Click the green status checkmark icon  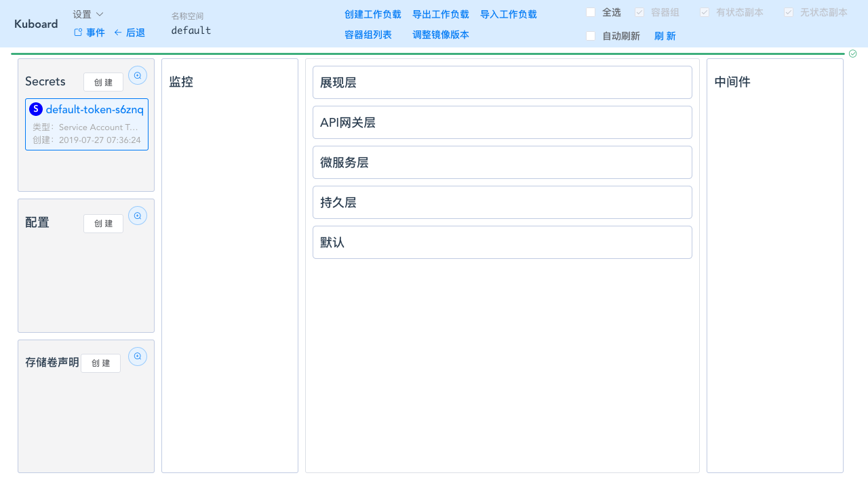pos(852,54)
